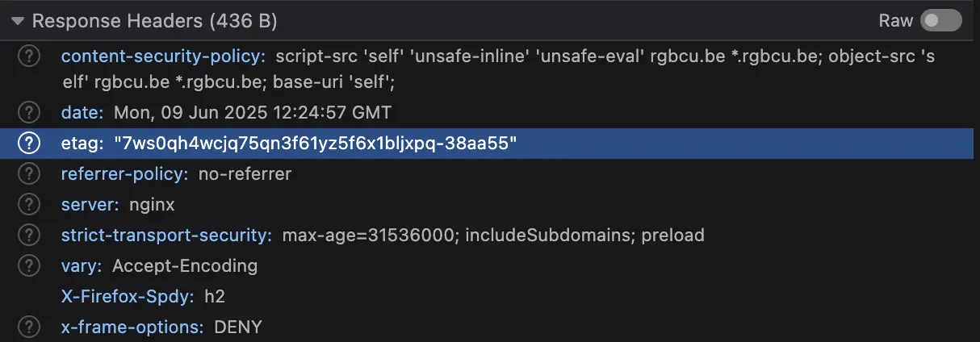Open help icon beside content-security-policy header
The height and width of the screenshot is (342, 980).
tap(29, 58)
